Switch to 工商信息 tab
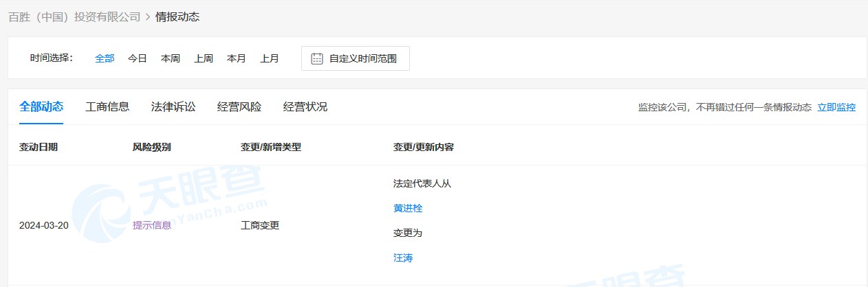 point(107,106)
